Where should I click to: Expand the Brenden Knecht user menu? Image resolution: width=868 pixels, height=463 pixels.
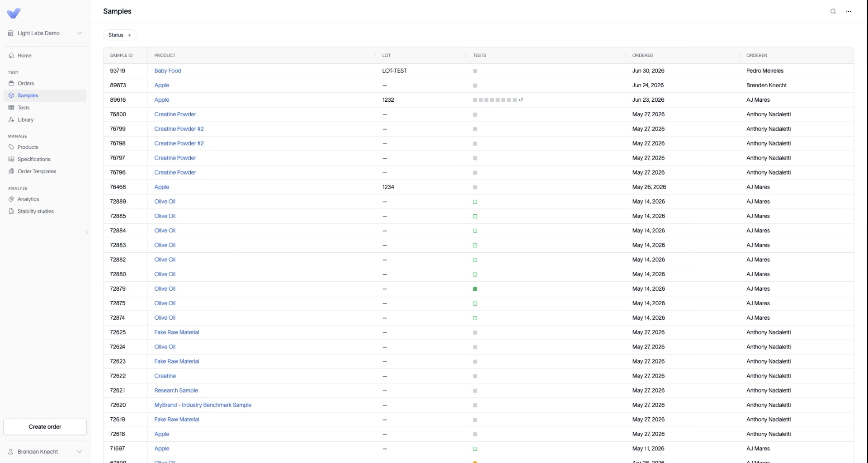pos(45,452)
